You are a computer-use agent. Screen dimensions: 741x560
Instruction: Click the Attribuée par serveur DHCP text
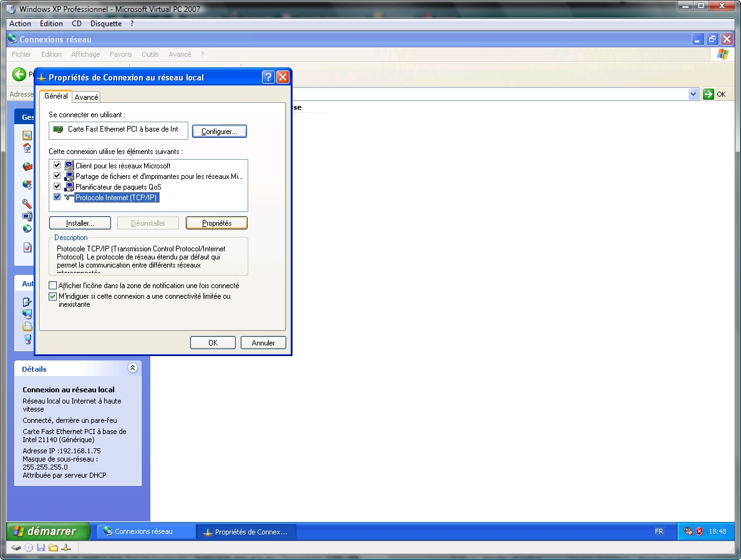(x=64, y=475)
